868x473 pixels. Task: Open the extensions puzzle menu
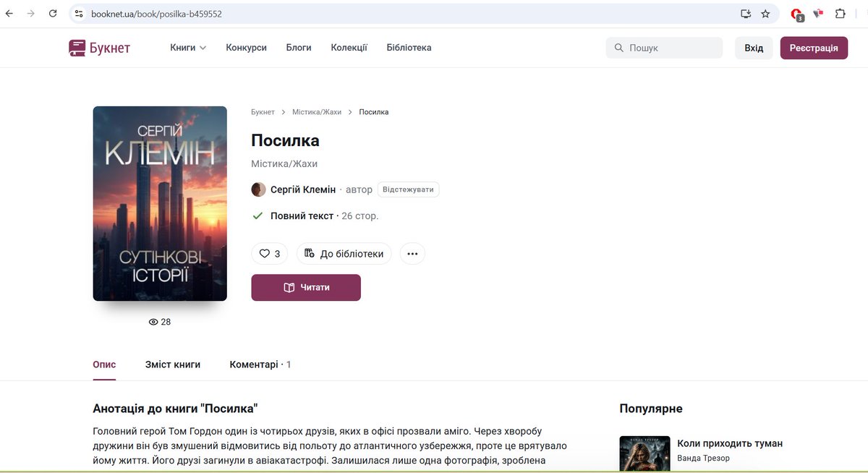[x=840, y=14]
